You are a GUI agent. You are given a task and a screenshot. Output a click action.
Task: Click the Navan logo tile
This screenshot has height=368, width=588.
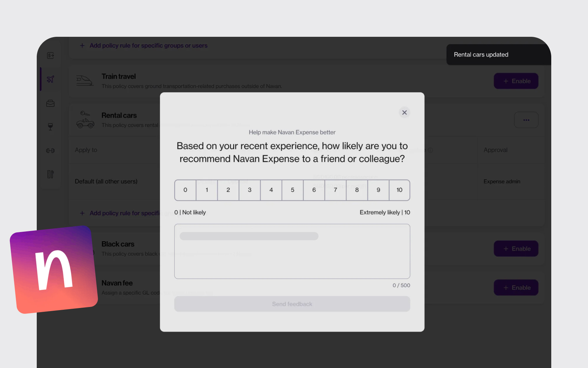point(54,270)
